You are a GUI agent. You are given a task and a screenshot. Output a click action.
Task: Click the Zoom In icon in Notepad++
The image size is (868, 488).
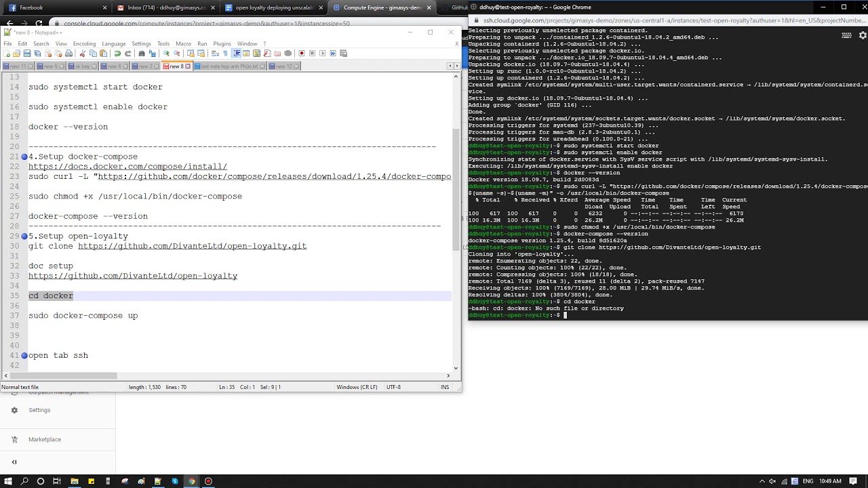166,54
